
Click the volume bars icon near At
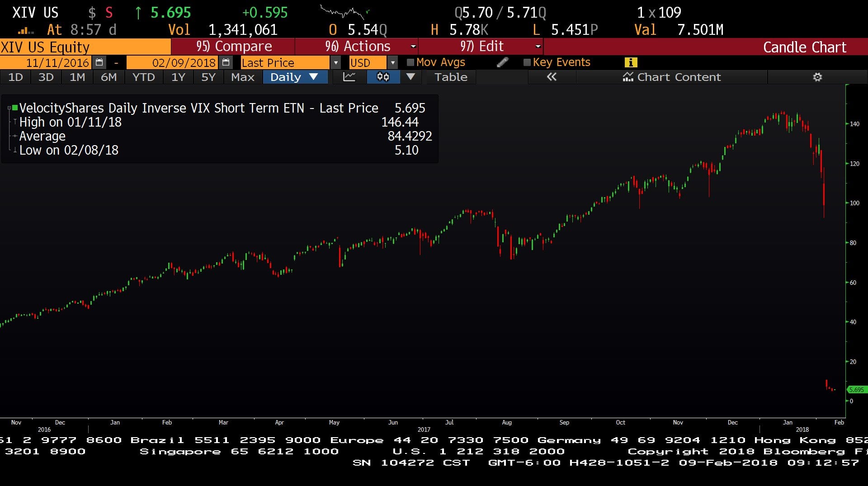pos(26,31)
